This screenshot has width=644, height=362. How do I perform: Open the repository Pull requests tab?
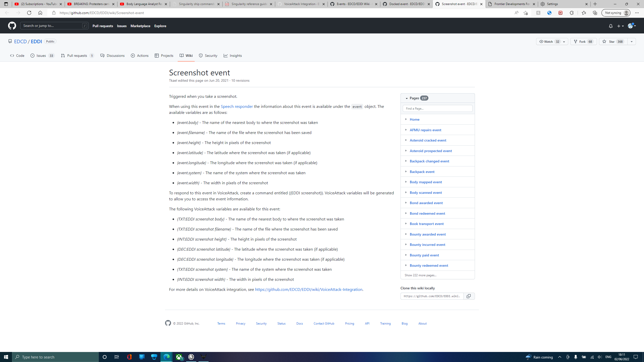point(77,56)
